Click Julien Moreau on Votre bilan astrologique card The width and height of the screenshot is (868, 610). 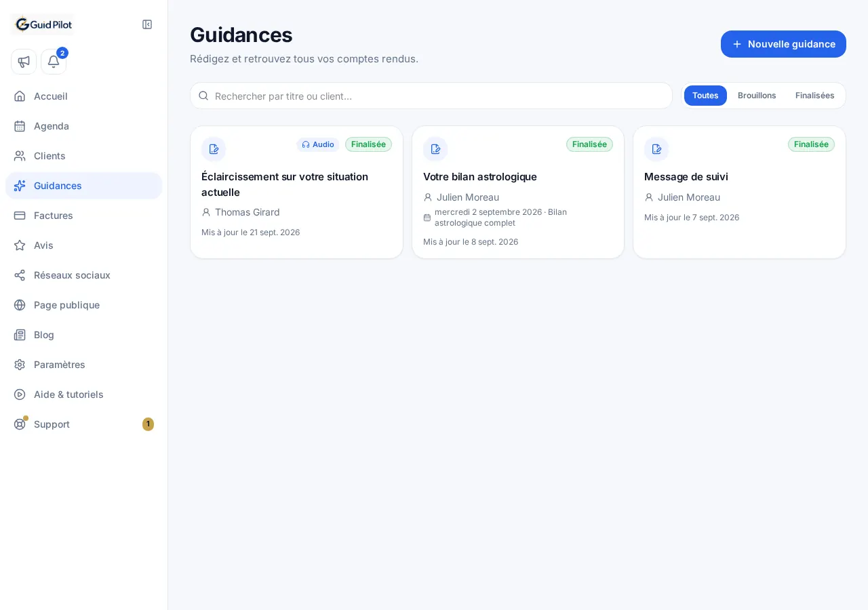tap(468, 197)
